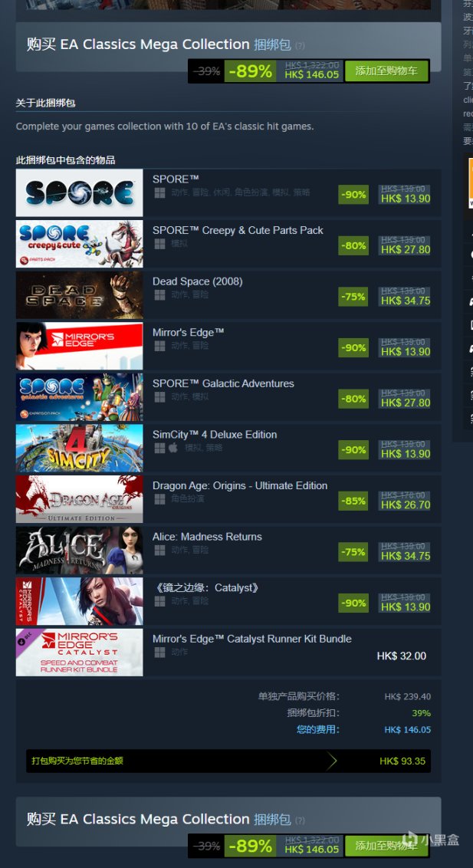473x868 pixels.
Task: Open 镜之边缘: Catalyst title link
Action: pos(205,588)
